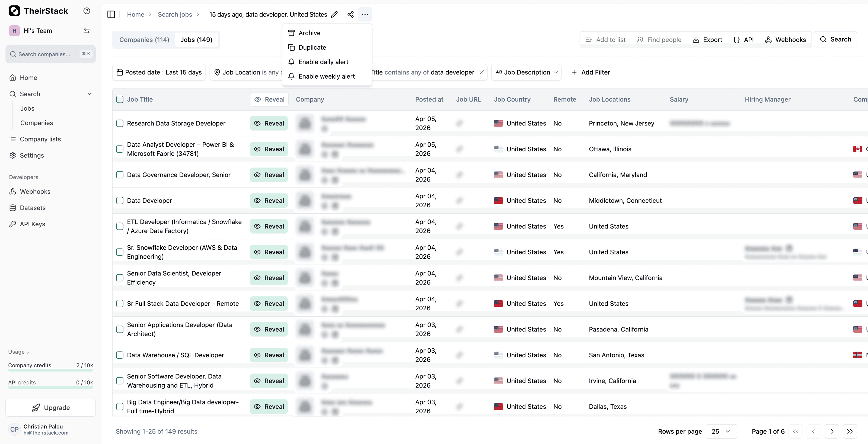
Task: Open the API panel with curly-braces icon
Action: (x=744, y=39)
